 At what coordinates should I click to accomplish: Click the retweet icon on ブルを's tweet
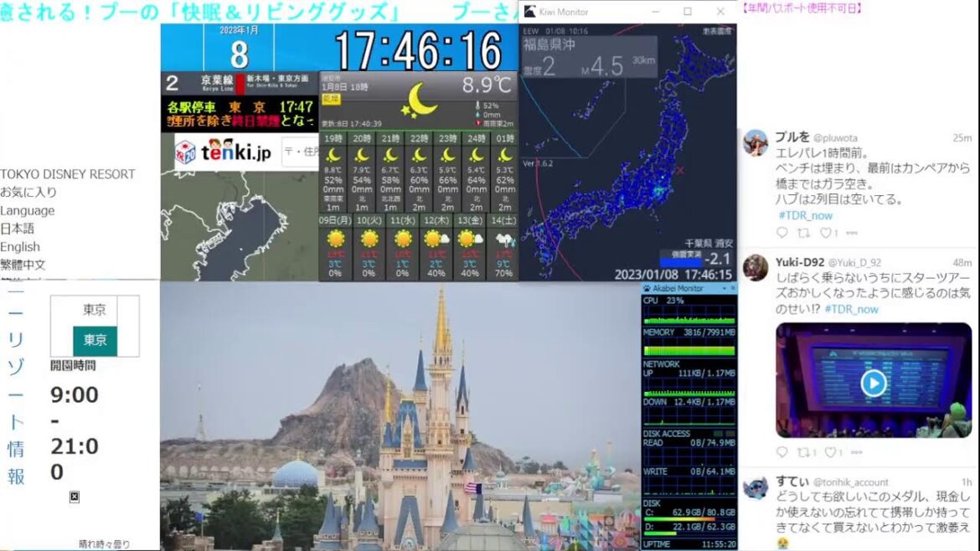click(802, 230)
